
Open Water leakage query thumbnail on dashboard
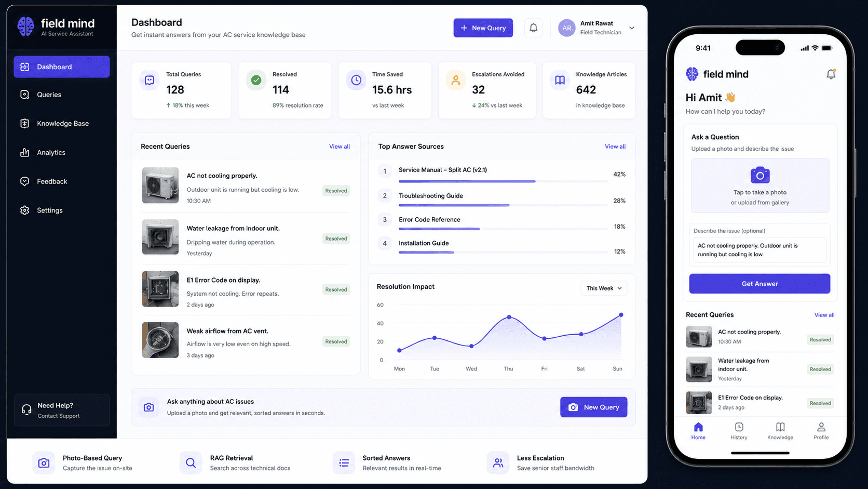(160, 237)
